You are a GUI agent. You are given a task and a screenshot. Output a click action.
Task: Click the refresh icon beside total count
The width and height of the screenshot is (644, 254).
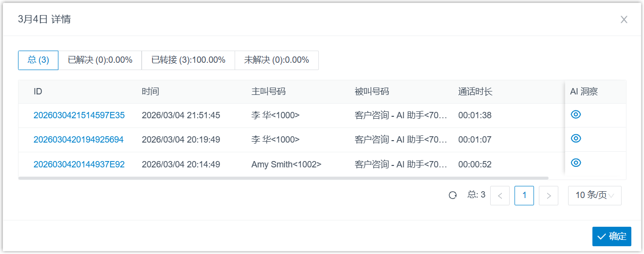[x=453, y=196]
